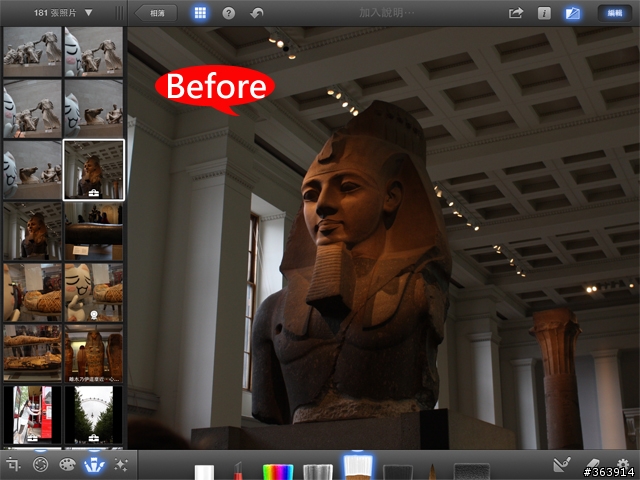Open the standing coffins thumbnail with caption

coord(94,353)
